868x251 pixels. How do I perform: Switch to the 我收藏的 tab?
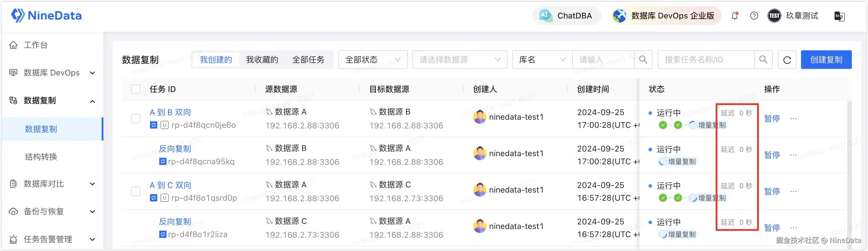pos(262,60)
